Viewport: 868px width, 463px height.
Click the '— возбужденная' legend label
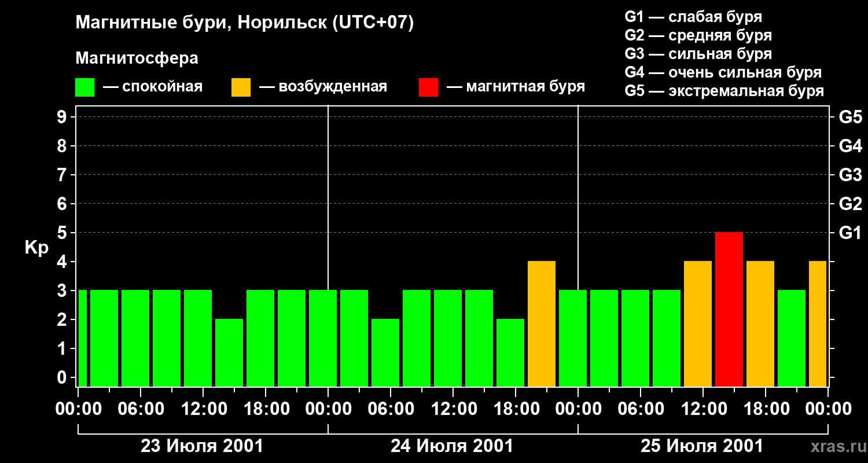tap(323, 87)
